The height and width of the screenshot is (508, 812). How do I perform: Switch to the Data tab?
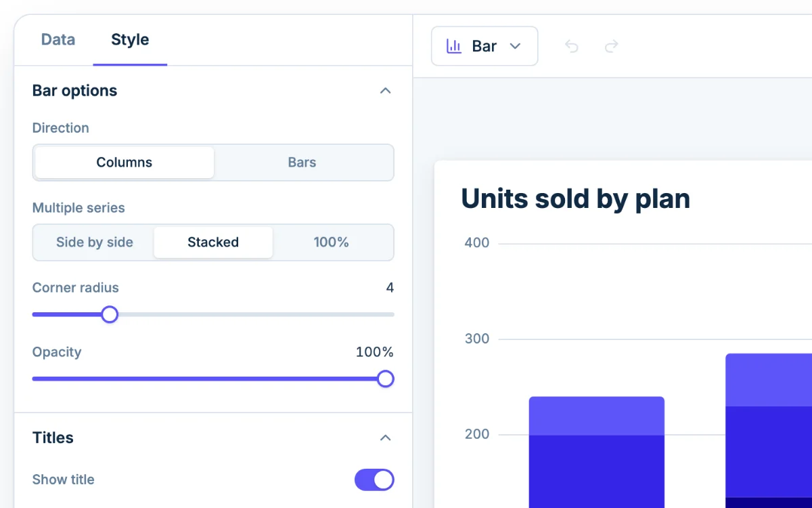point(58,40)
